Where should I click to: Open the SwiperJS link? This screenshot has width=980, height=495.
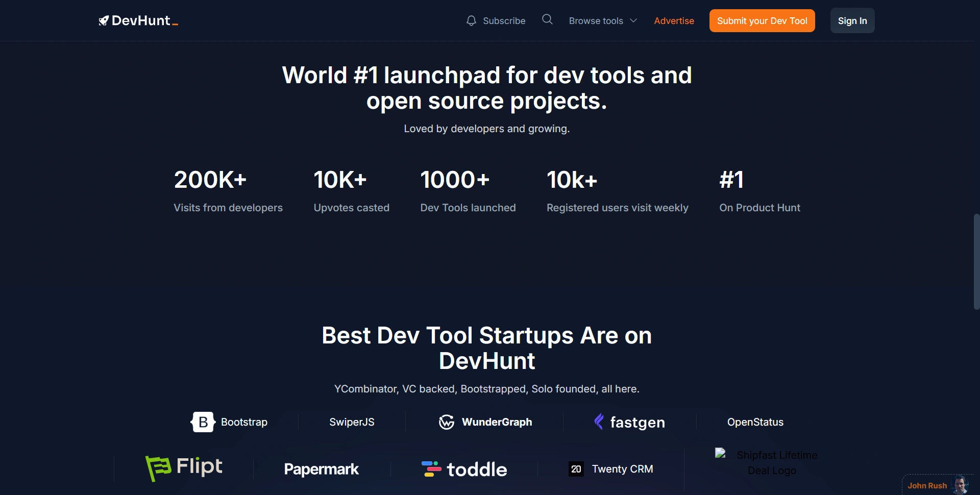point(352,422)
